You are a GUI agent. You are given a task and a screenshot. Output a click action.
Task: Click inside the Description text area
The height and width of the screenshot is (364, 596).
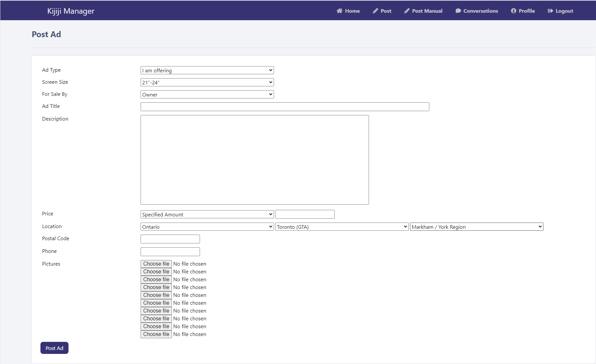pyautogui.click(x=254, y=160)
